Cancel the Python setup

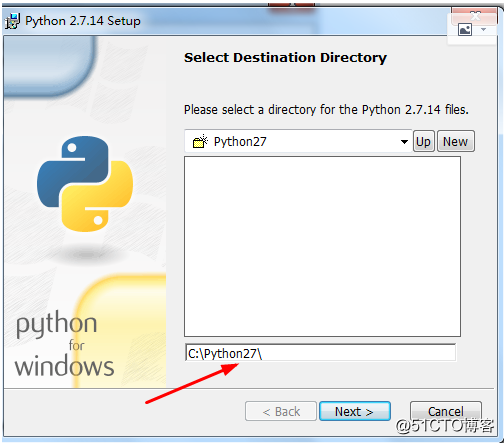446,411
